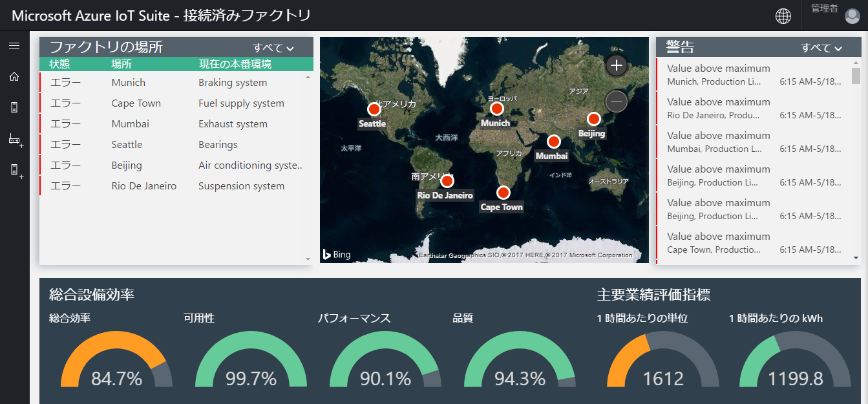The height and width of the screenshot is (404, 868).
Task: Select the Mumbai pin on the map
Action: (x=553, y=142)
